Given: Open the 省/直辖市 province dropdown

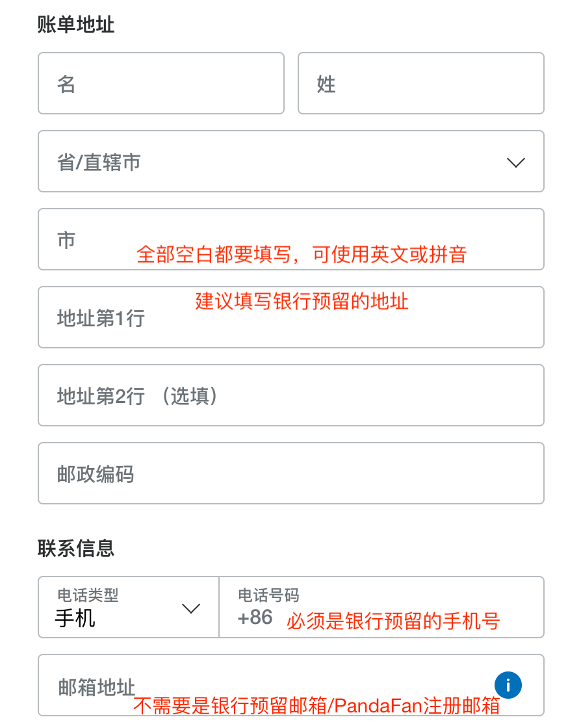Looking at the screenshot, I should 290,161.
